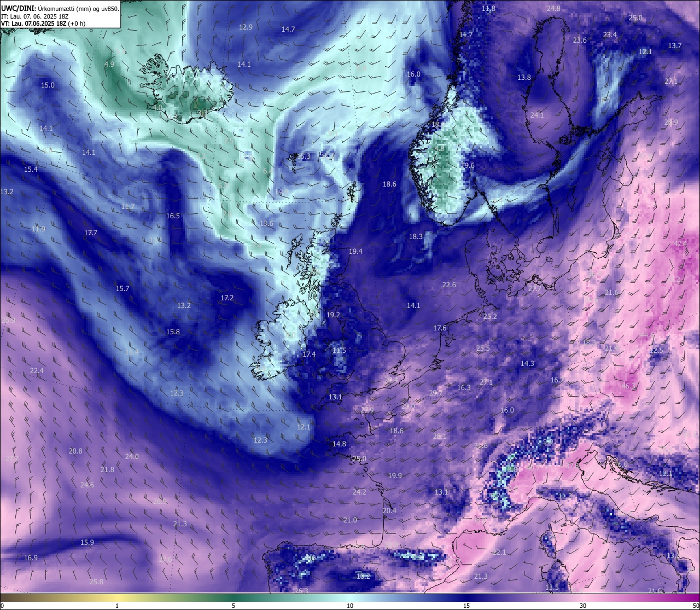Click the title 'UWC/DINI: Úrkomumætti (mm) og uv850.'
Viewport: 700px width, 610px height.
(60, 8)
